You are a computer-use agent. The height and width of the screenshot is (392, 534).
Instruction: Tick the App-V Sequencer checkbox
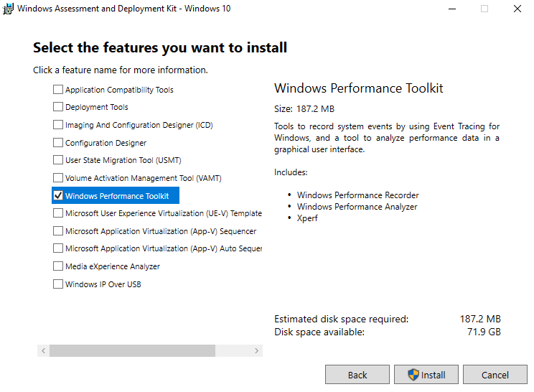(58, 231)
